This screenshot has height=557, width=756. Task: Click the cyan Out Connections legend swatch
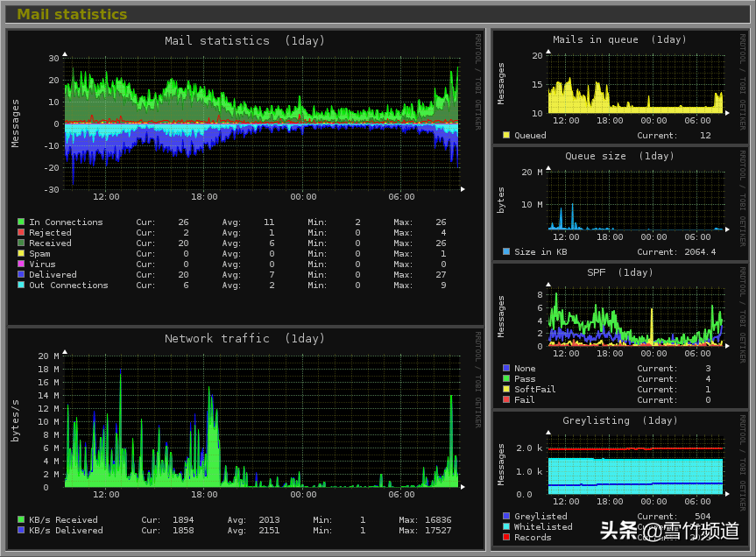(x=20, y=286)
